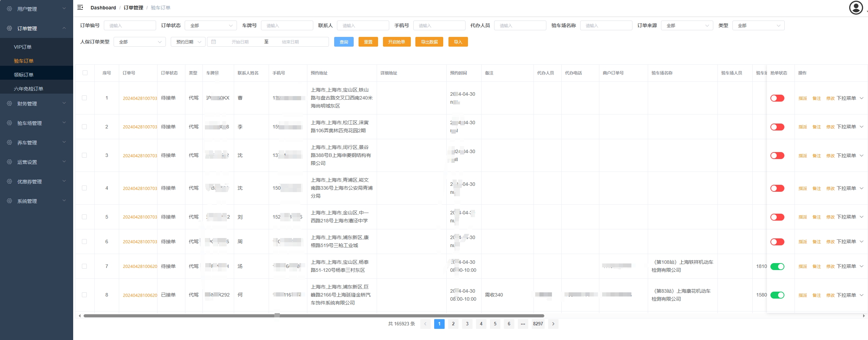Click the 需收340 remark cell

[x=494, y=295]
